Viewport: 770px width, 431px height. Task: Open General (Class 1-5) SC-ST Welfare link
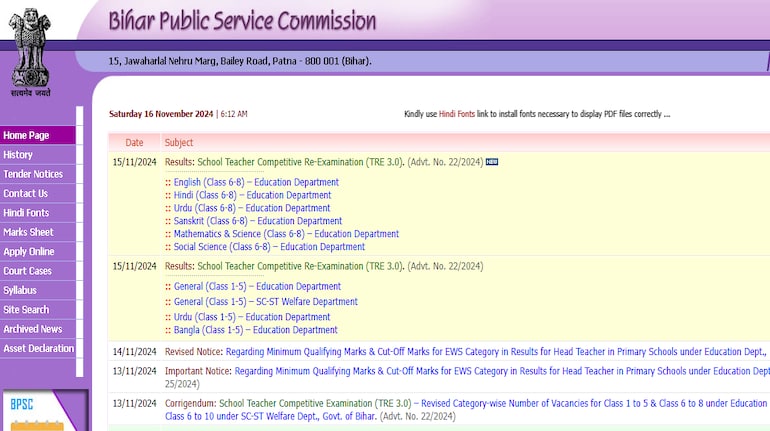[x=265, y=301]
